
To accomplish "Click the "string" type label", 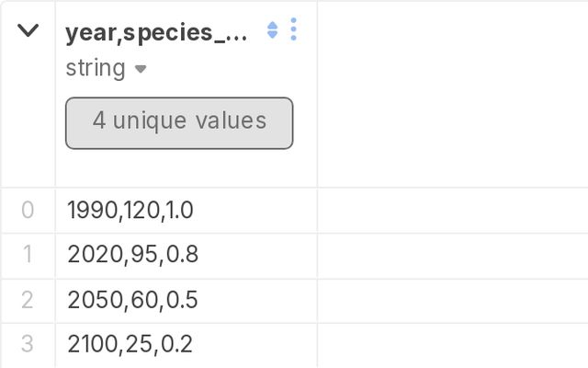I will 96,68.
